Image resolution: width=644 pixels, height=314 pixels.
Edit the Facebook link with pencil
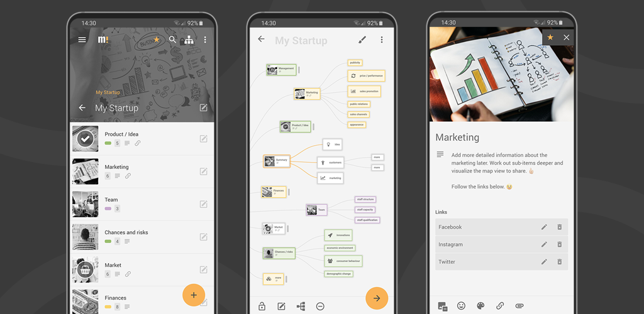click(544, 227)
